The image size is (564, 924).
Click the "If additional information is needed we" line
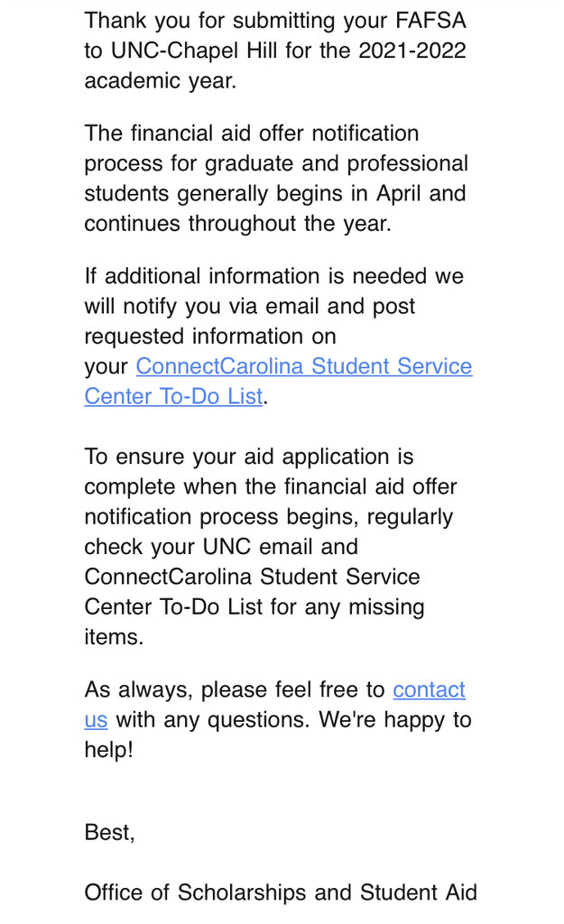click(x=273, y=276)
